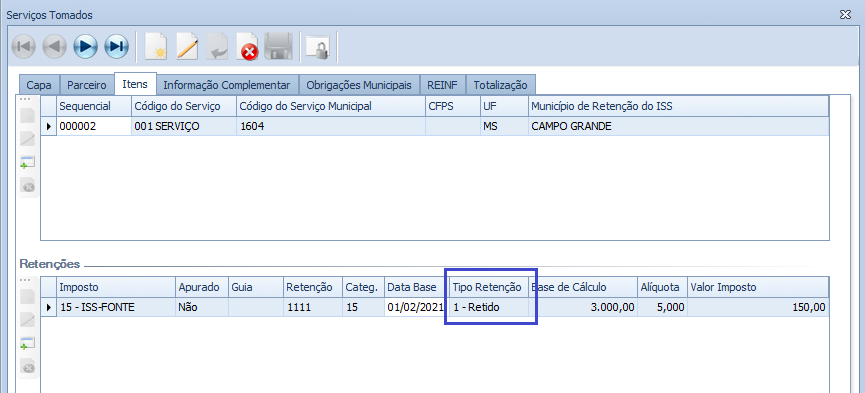Select the aliquot value 5,000
The width and height of the screenshot is (865, 393).
coord(663,307)
